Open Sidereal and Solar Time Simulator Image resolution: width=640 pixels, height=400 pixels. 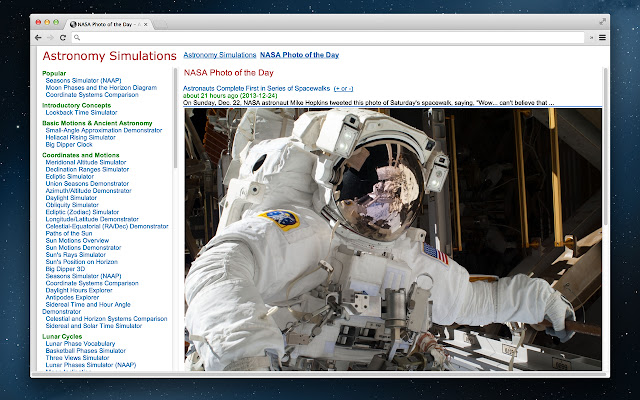point(93,326)
